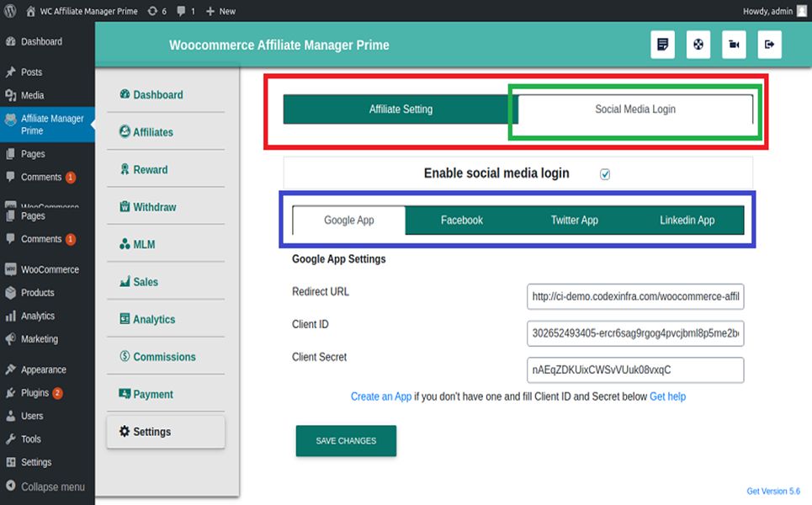The width and height of the screenshot is (812, 505).
Task: Open Media library in sidebar
Action: click(x=25, y=95)
